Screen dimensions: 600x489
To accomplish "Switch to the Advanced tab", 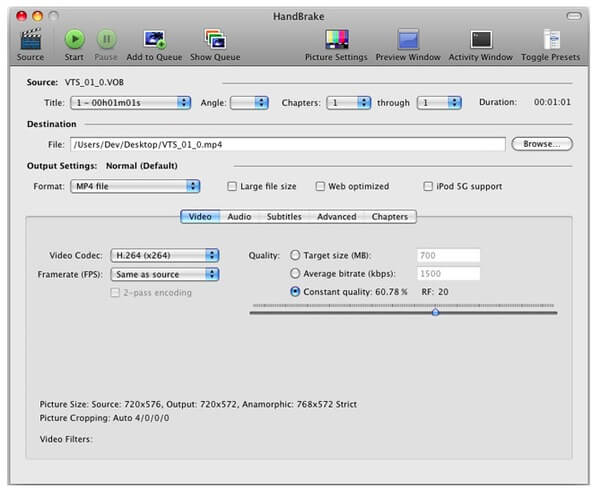I will (x=337, y=217).
